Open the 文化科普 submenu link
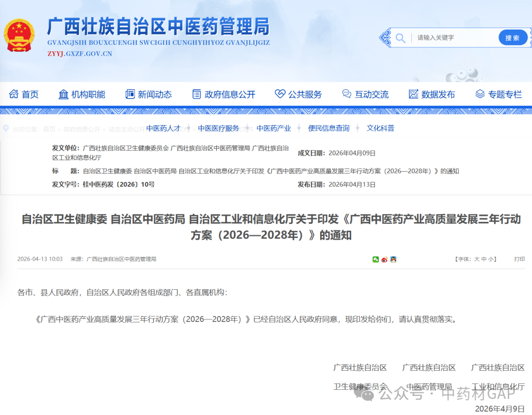The image size is (532, 415). [x=380, y=128]
